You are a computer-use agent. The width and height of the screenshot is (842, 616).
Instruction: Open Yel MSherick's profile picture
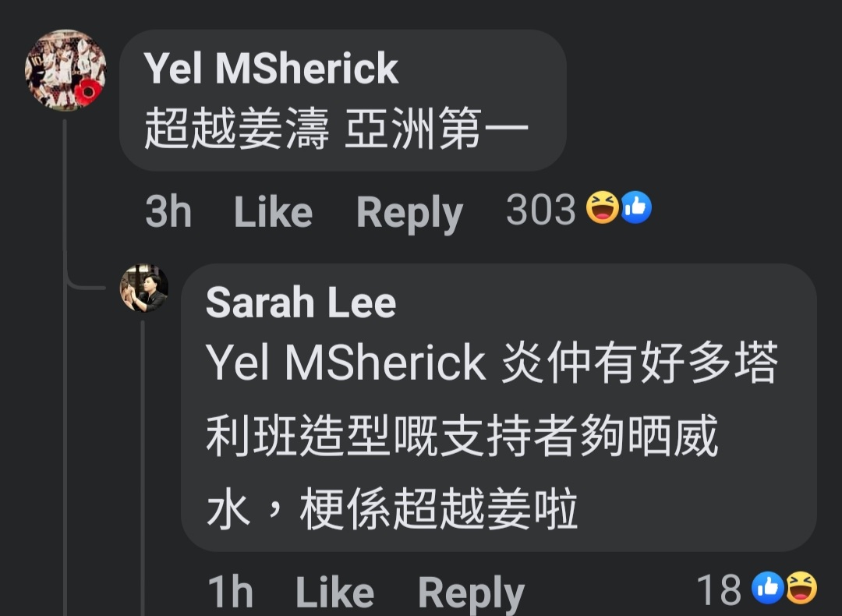[65, 70]
